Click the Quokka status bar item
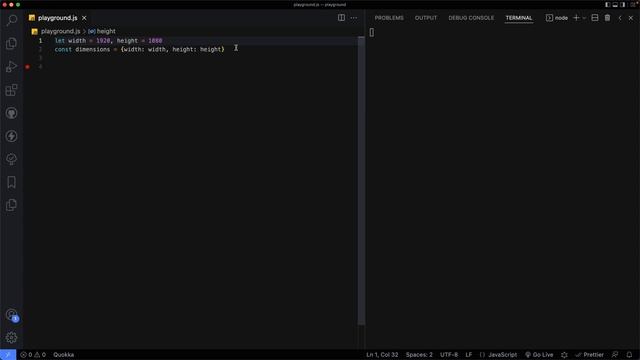 pyautogui.click(x=64, y=355)
